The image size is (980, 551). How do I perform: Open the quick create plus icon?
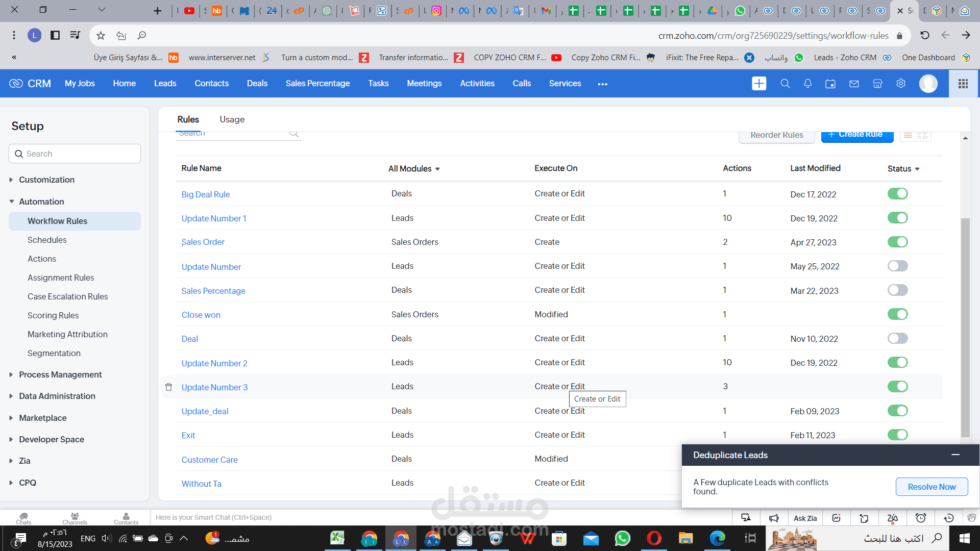click(759, 83)
